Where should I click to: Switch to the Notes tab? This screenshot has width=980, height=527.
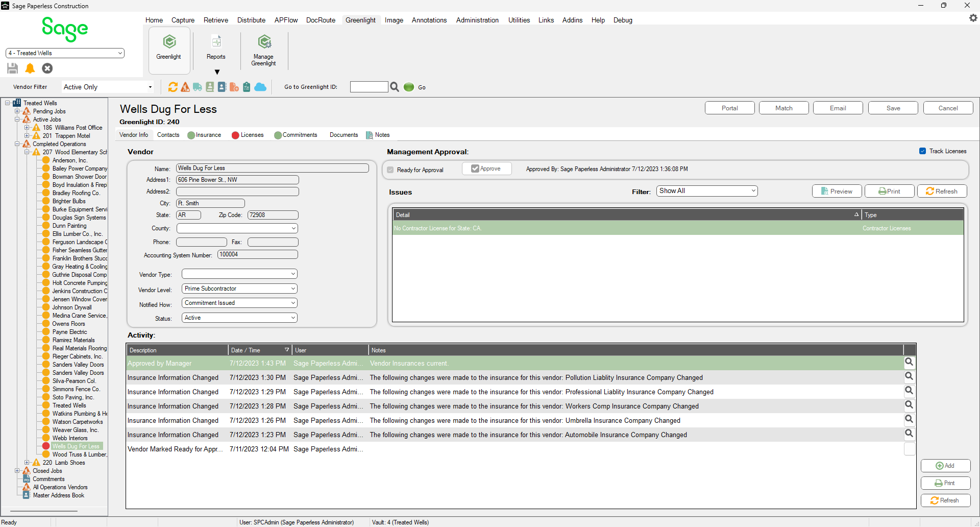(378, 135)
